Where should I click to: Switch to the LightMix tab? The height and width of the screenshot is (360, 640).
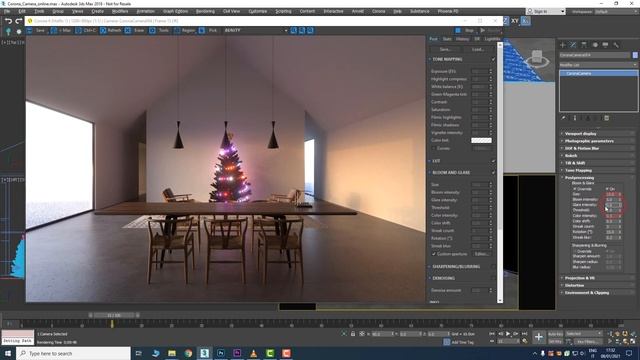point(492,39)
